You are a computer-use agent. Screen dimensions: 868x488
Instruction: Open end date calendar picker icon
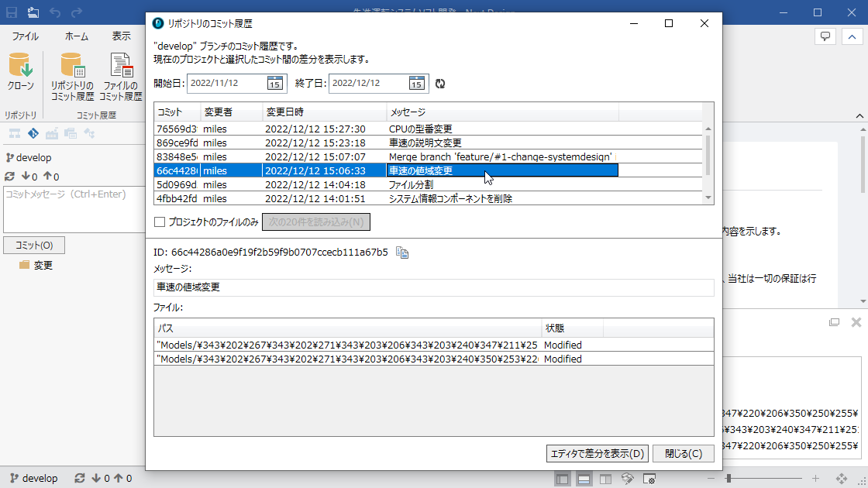tap(416, 83)
